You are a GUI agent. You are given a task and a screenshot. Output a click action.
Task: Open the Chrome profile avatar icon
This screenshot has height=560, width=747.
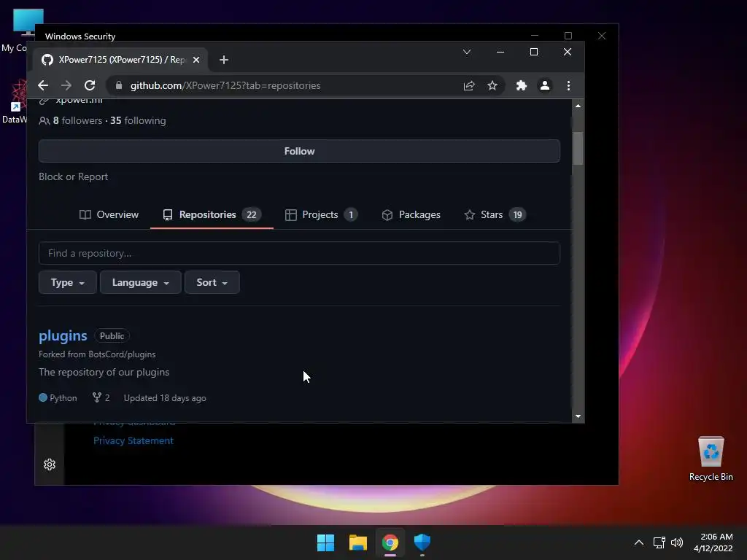544,85
